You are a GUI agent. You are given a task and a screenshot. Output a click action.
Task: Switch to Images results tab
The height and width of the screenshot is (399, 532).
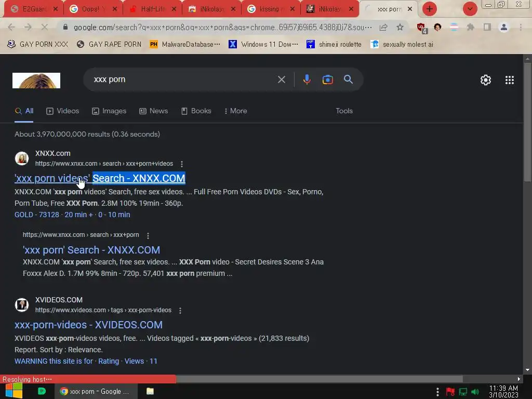pyautogui.click(x=109, y=111)
